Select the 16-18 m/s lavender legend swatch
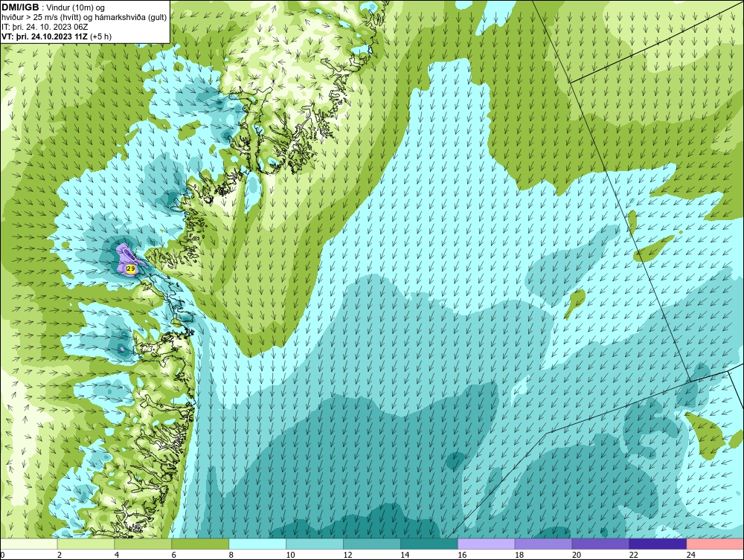The image size is (744, 560). (x=486, y=544)
